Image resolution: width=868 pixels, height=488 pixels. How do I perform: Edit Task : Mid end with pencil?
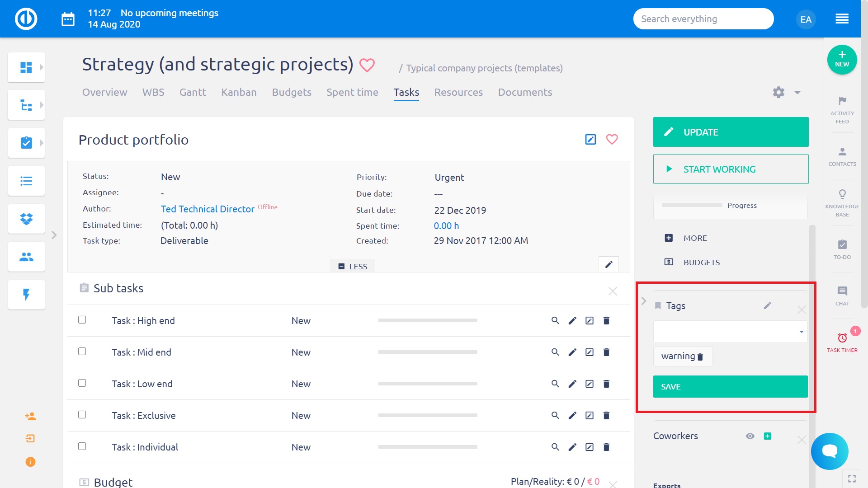click(x=572, y=352)
